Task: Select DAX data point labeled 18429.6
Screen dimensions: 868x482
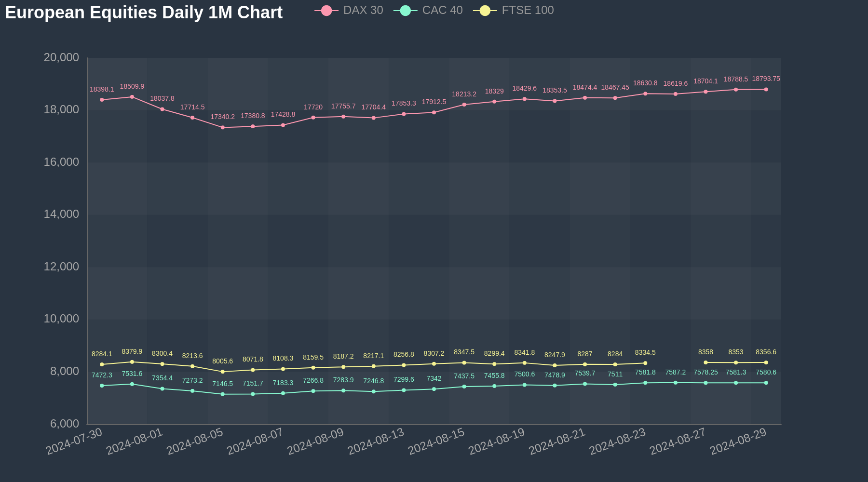Action: (x=525, y=99)
